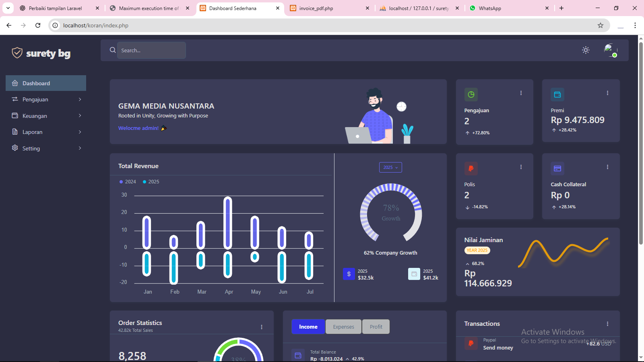Switch to the Profit tab

coord(376,327)
